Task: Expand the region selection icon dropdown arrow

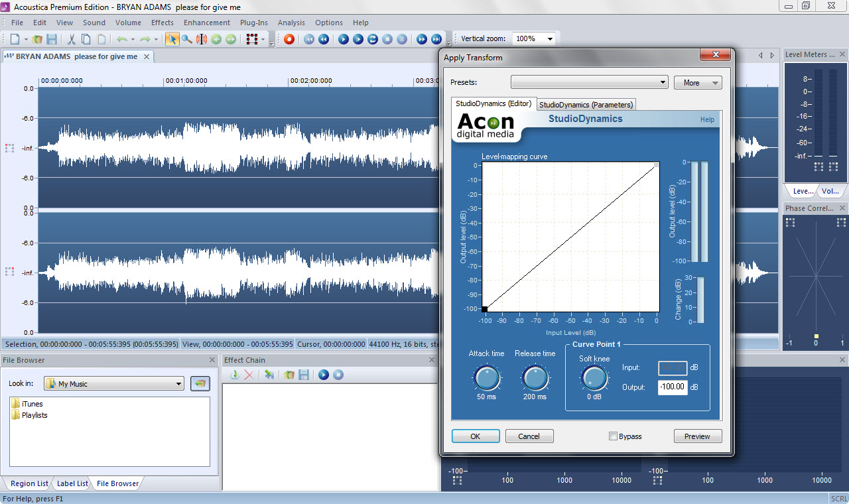Action: [263, 39]
